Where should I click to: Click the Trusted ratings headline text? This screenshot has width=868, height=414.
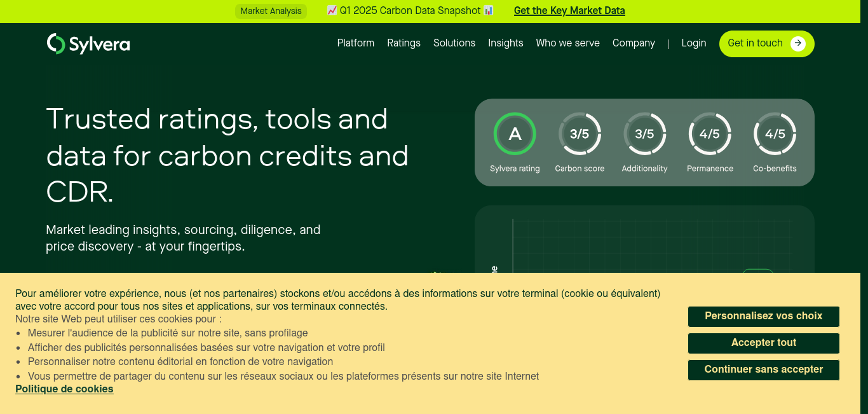point(227,156)
